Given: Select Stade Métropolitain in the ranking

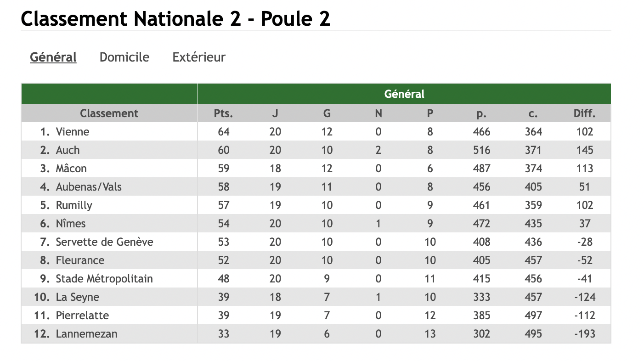Looking at the screenshot, I should point(104,279).
